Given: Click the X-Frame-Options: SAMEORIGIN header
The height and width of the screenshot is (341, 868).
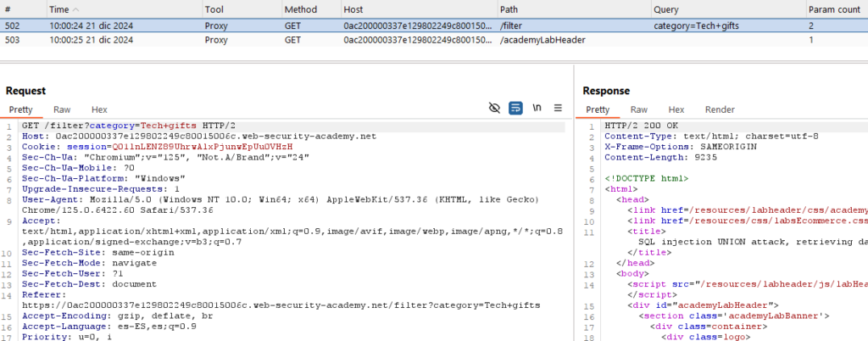Looking at the screenshot, I should (x=681, y=147).
